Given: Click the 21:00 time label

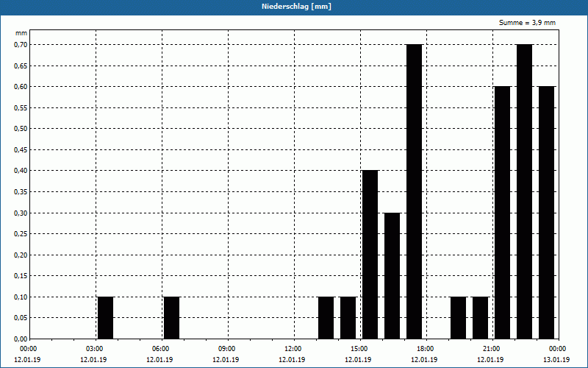Looking at the screenshot, I should pos(491,349).
